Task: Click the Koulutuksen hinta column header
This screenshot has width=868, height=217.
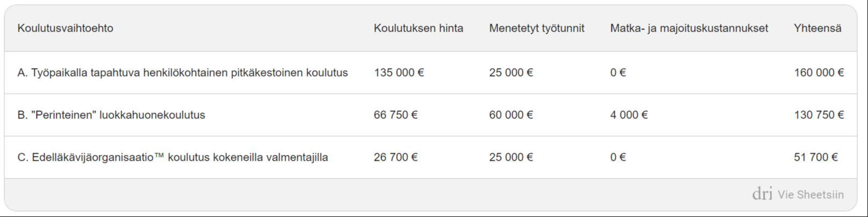Action: pos(418,28)
